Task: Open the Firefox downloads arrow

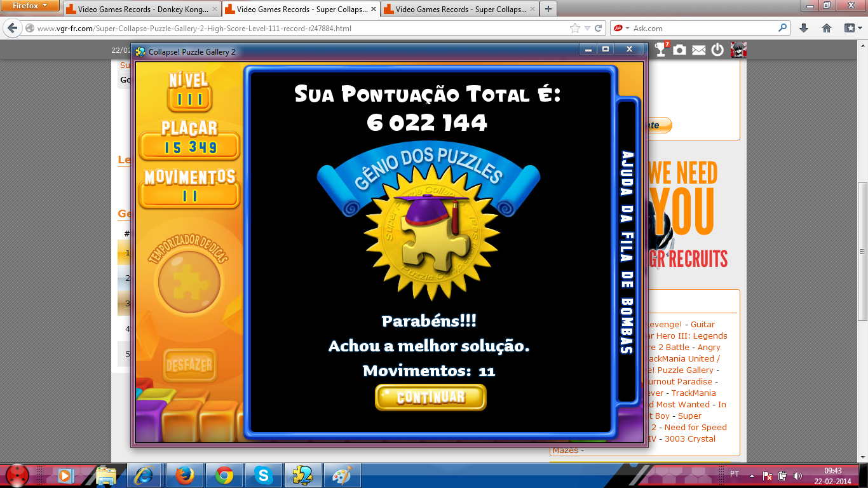Action: [x=804, y=28]
